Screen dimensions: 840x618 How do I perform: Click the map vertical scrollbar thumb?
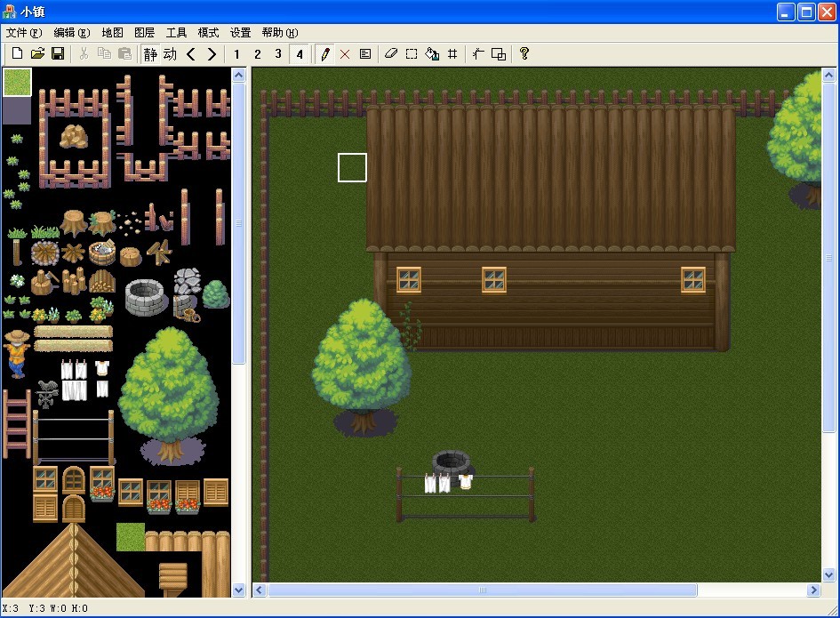pyautogui.click(x=828, y=257)
